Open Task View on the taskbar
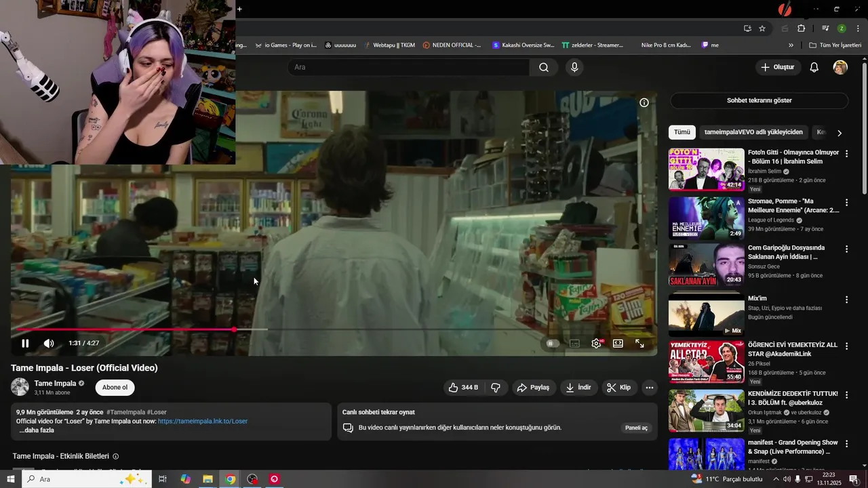 163,479
